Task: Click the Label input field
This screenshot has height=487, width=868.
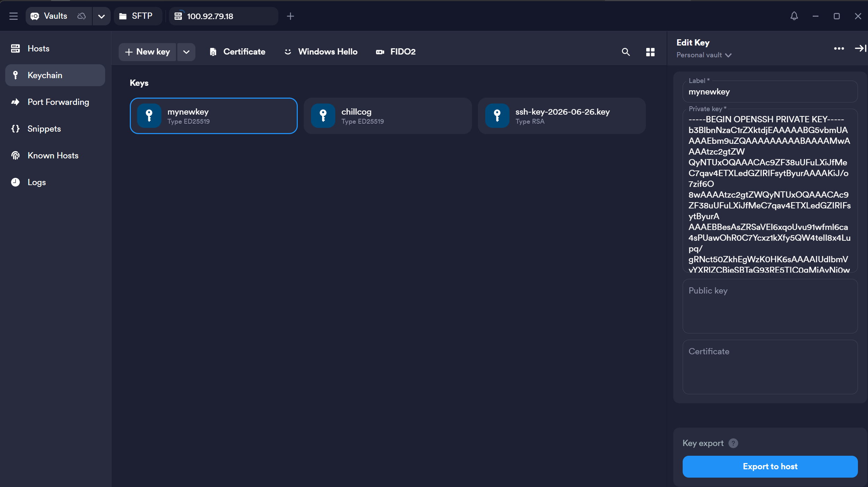Action: [770, 92]
